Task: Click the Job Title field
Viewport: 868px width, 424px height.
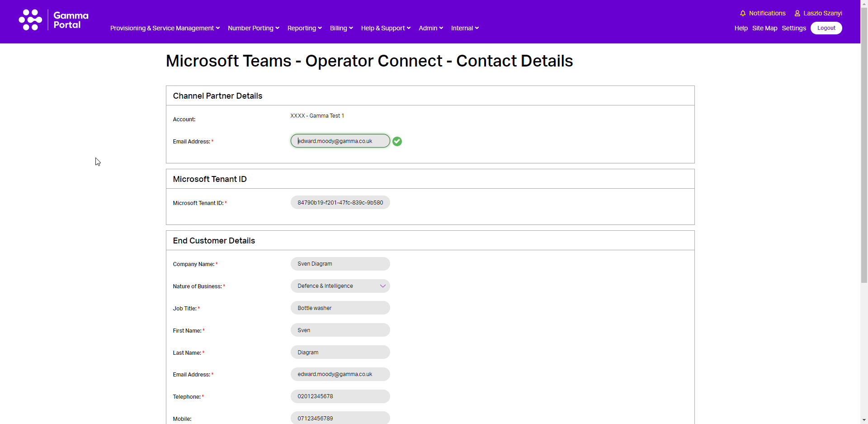Action: (x=340, y=308)
